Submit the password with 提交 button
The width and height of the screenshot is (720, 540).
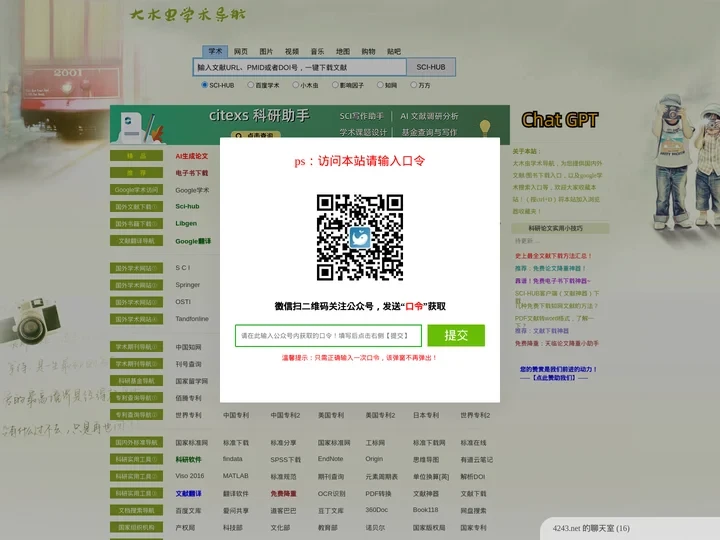[456, 335]
